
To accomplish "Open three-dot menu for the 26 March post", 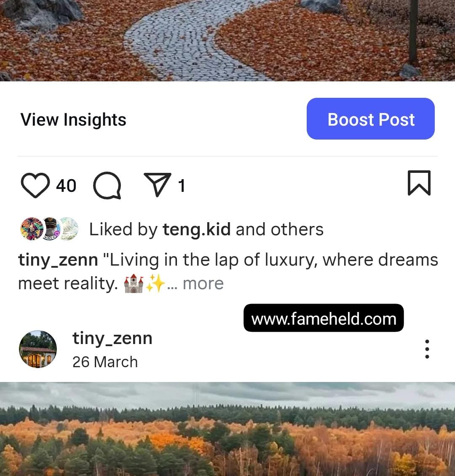I will click(427, 349).
